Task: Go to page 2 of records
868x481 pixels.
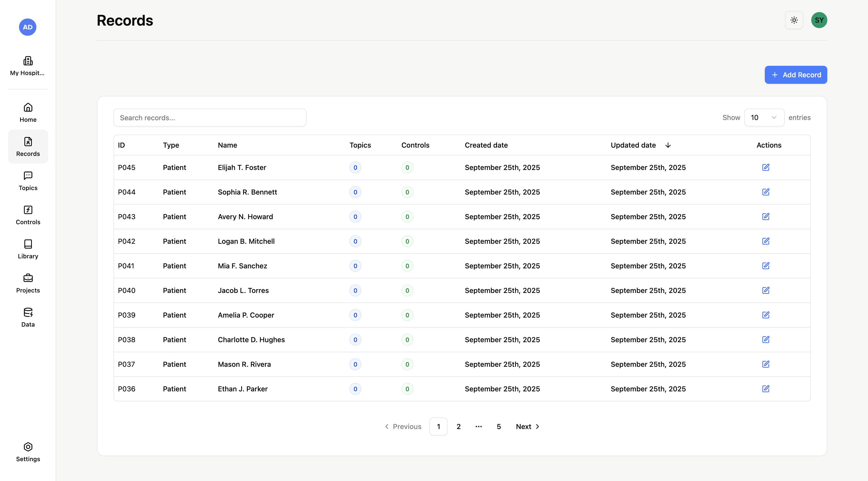Action: tap(458, 427)
